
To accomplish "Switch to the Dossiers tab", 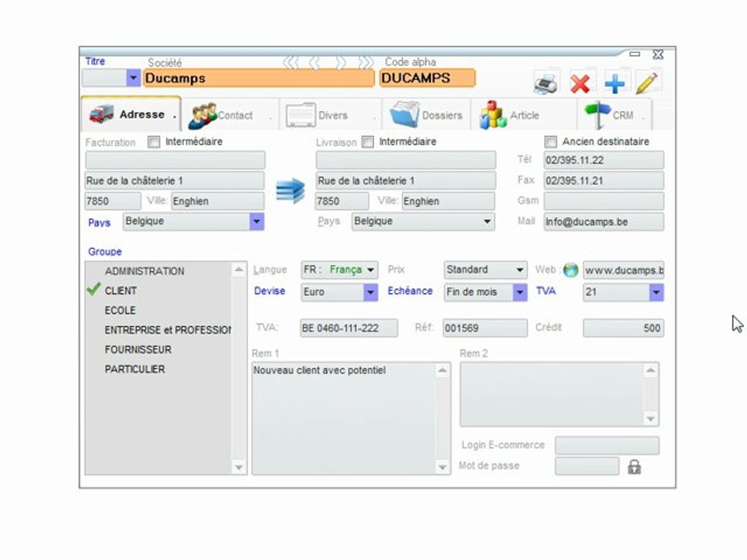I will point(426,115).
